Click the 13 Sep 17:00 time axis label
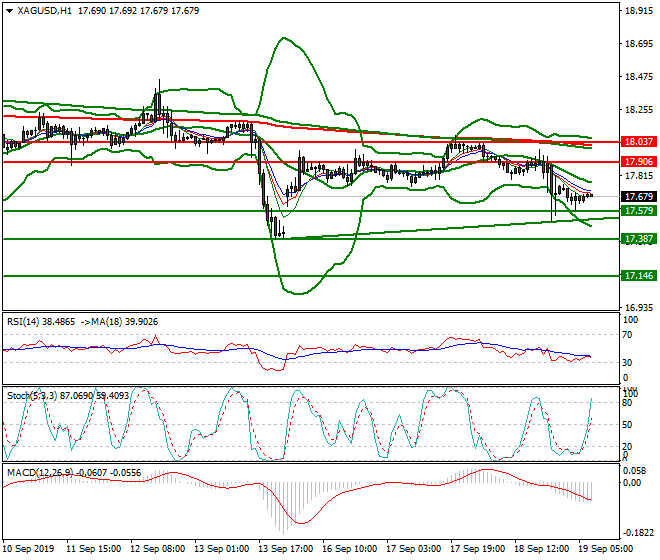660x560 pixels. [285, 549]
